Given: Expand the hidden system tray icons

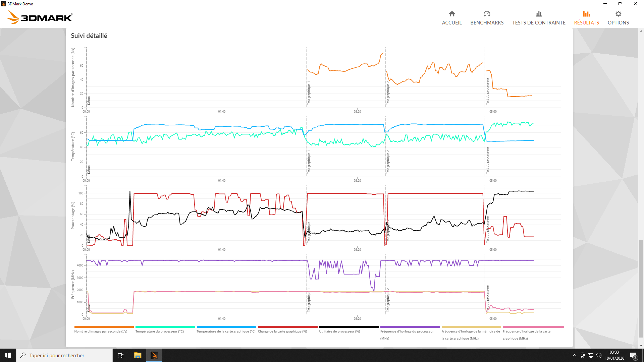Looking at the screenshot, I should pos(574,355).
